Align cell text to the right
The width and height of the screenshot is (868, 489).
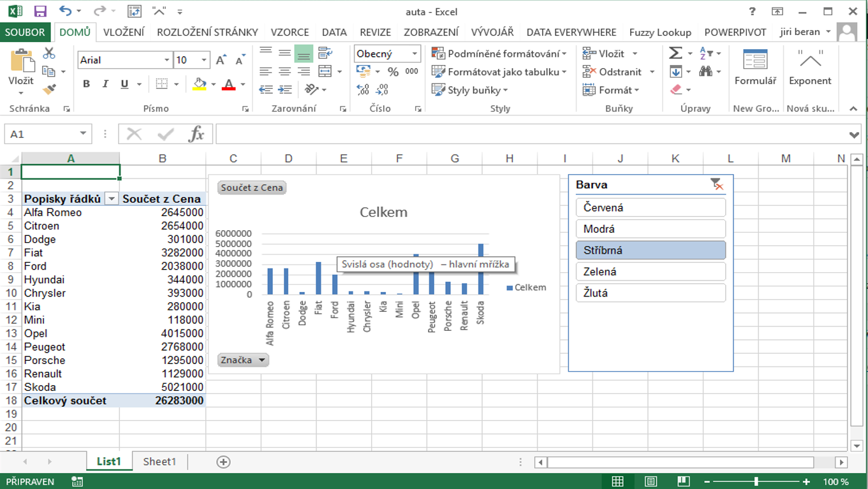pos(304,71)
